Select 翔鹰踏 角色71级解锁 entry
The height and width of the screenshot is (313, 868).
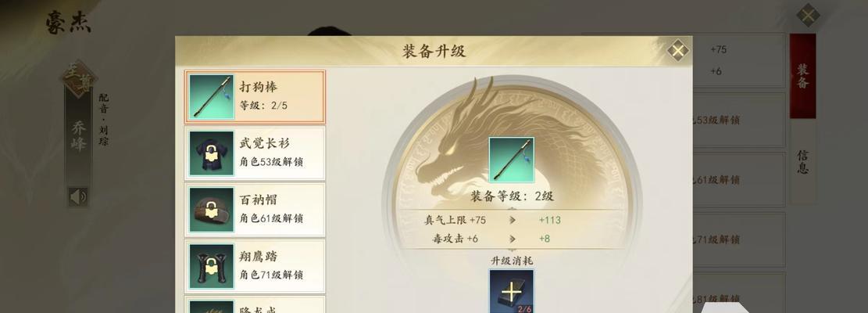pyautogui.click(x=255, y=267)
